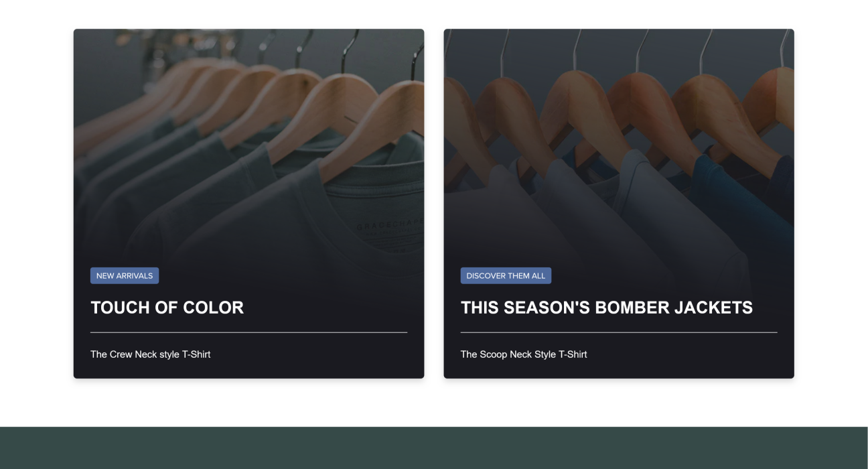
Task: Open the TOUCH OF COLOR heading link
Action: tap(167, 308)
